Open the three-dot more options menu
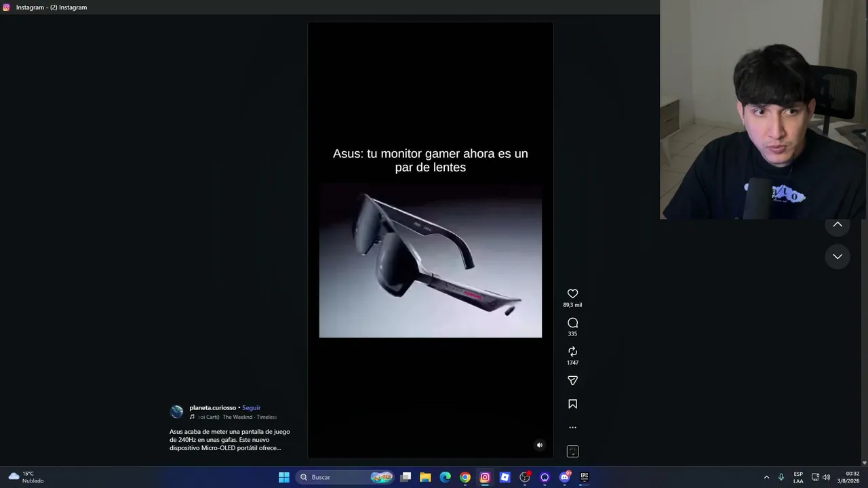Image resolution: width=868 pixels, height=488 pixels. (x=572, y=427)
